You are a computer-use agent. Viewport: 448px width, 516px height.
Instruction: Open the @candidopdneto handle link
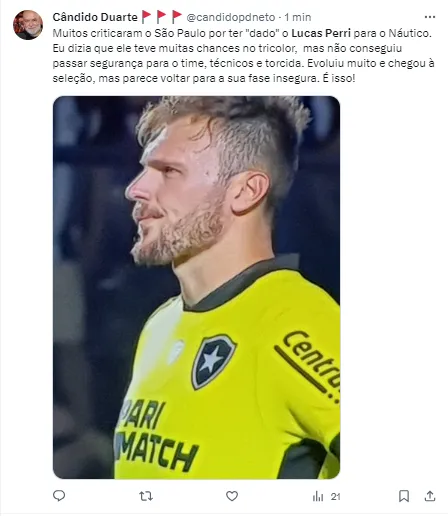[231, 17]
